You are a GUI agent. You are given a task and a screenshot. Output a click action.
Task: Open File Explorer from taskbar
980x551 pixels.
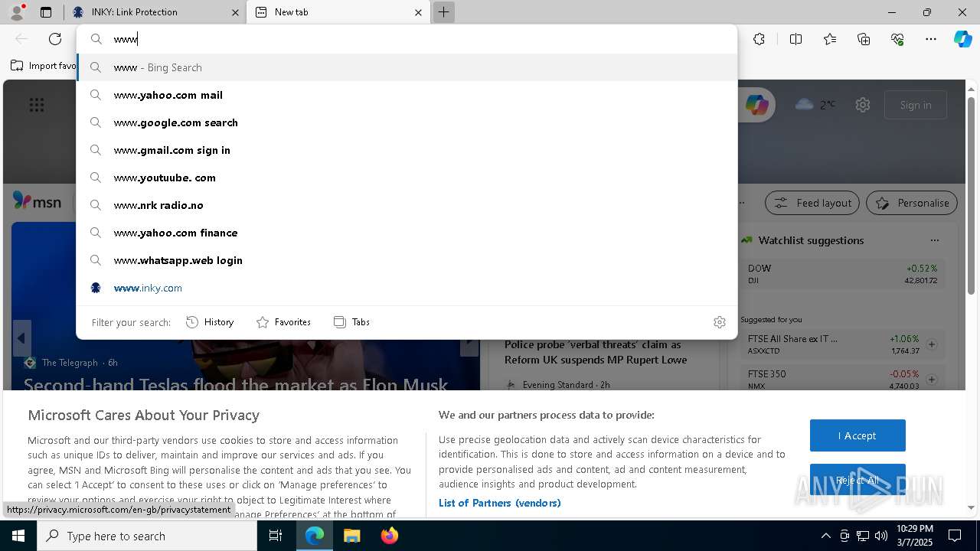351,536
